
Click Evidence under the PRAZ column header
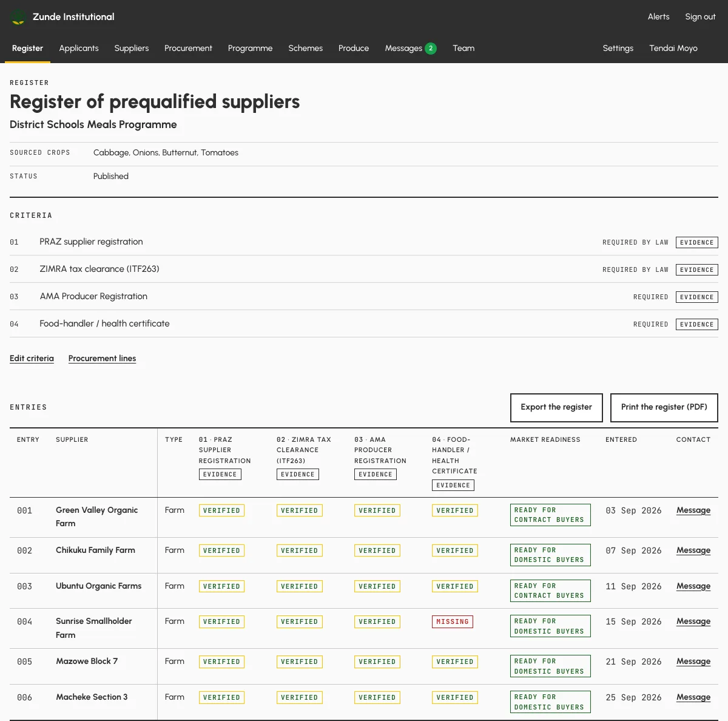point(220,475)
